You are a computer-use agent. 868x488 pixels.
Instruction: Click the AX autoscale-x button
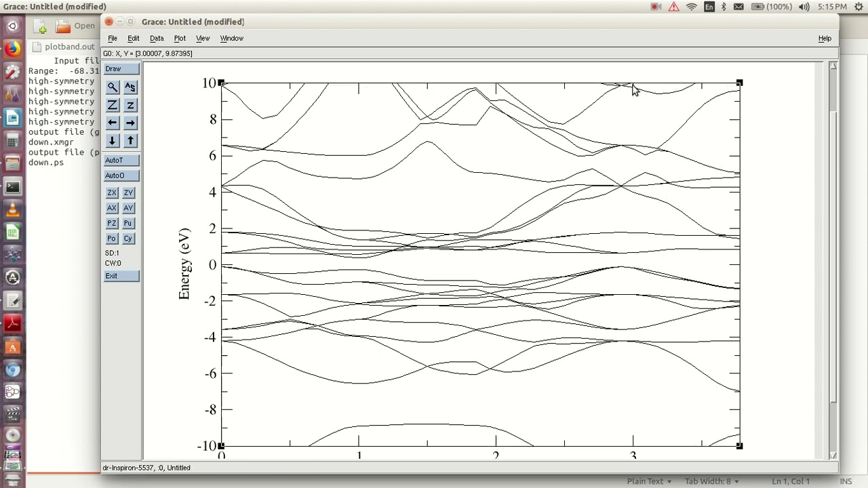112,208
